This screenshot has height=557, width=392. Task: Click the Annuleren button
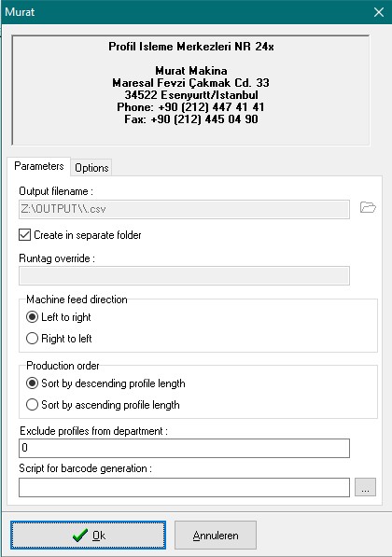[216, 536]
